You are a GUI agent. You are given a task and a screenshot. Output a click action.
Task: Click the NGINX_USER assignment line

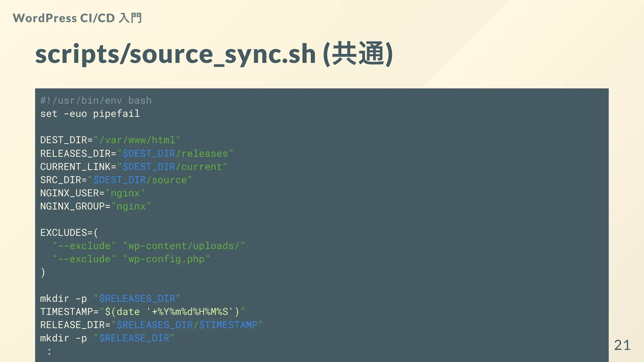click(x=92, y=193)
